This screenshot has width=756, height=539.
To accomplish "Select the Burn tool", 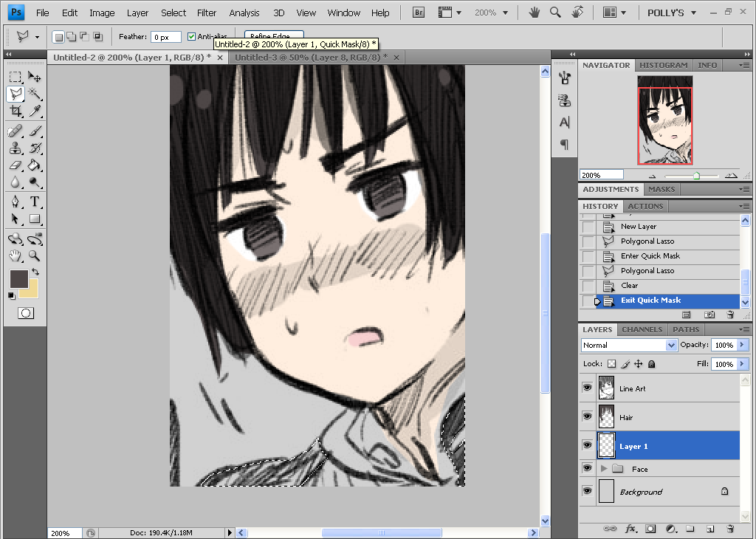I will [34, 182].
